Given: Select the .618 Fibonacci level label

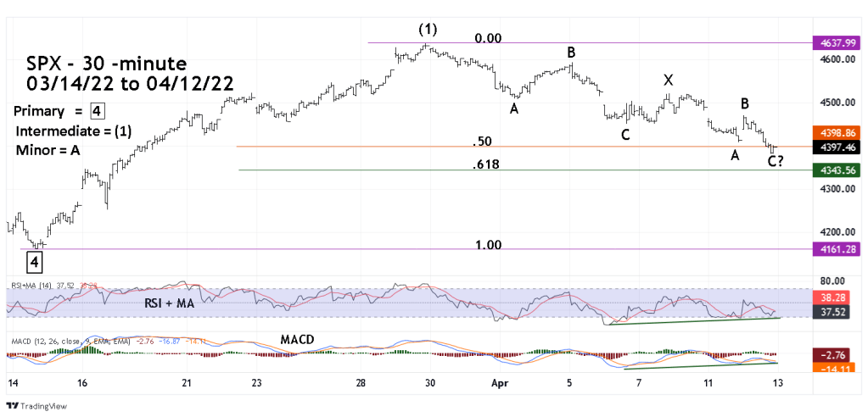Looking at the screenshot, I should 486,165.
